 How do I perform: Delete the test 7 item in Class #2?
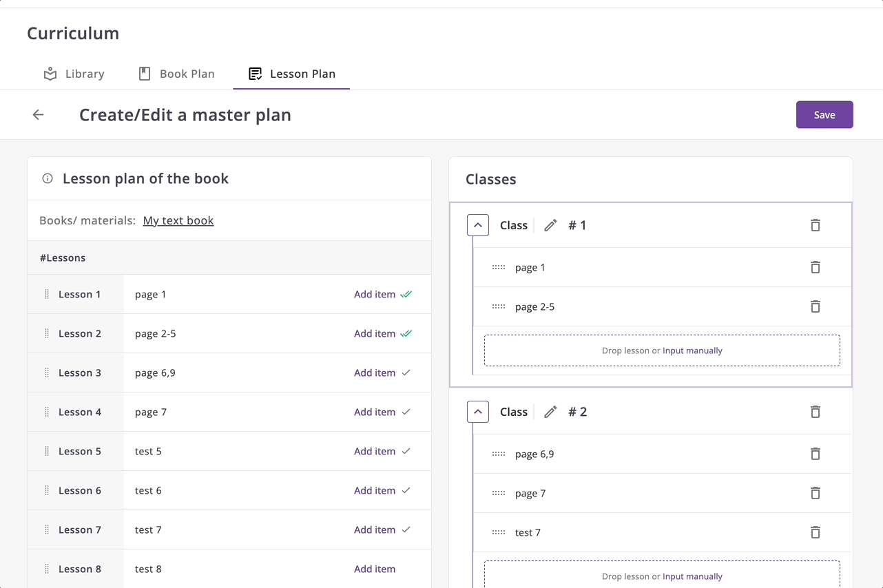coord(815,532)
